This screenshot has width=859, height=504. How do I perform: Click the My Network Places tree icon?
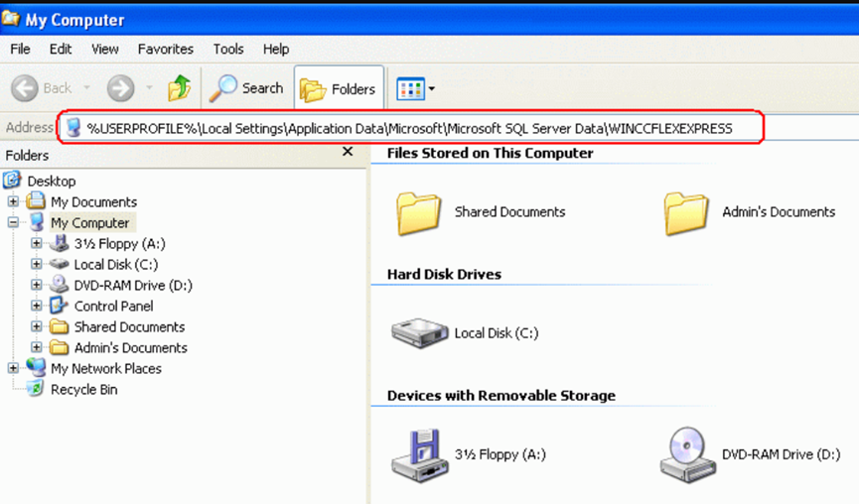[36, 367]
